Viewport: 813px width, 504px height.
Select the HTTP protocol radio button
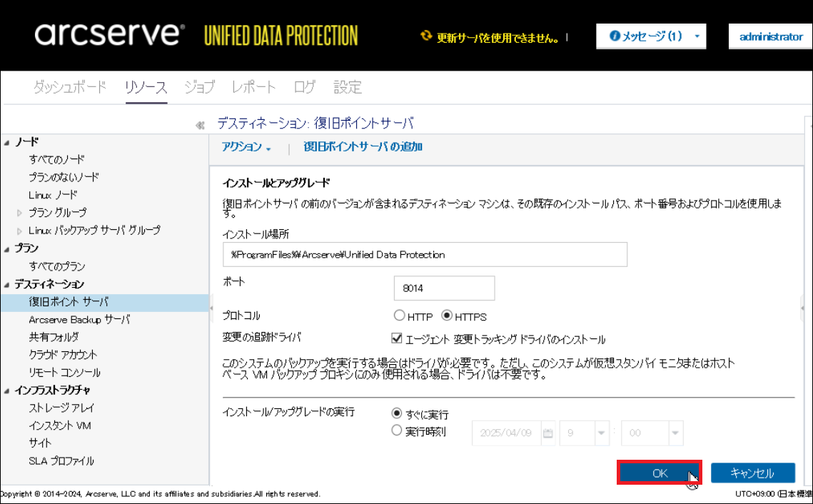(x=399, y=316)
